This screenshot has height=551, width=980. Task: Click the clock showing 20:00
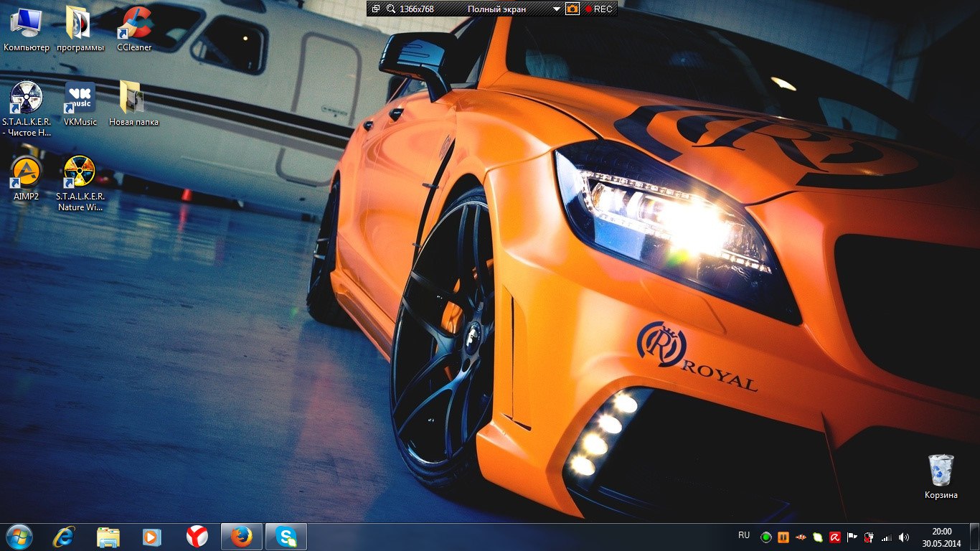tap(941, 537)
